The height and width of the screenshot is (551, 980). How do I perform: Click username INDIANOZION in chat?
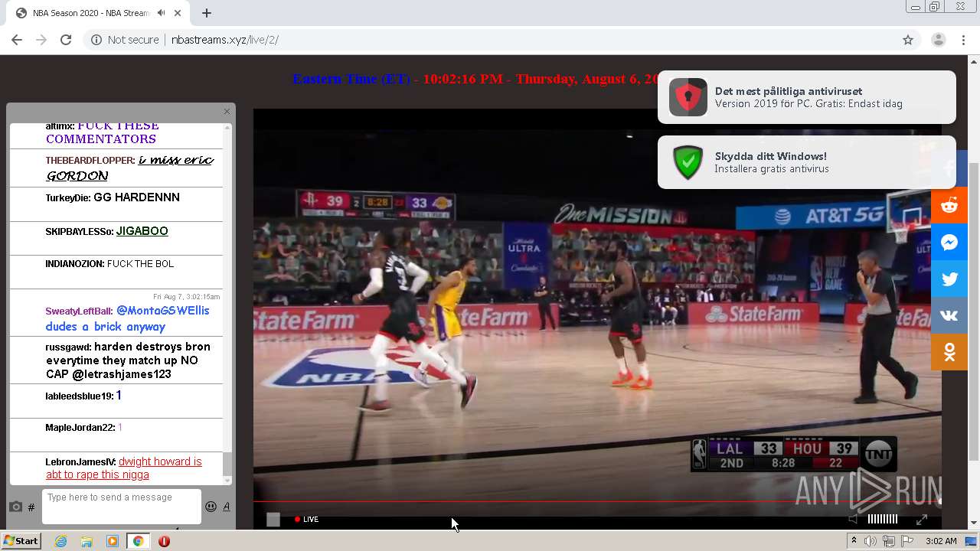pyautogui.click(x=74, y=264)
